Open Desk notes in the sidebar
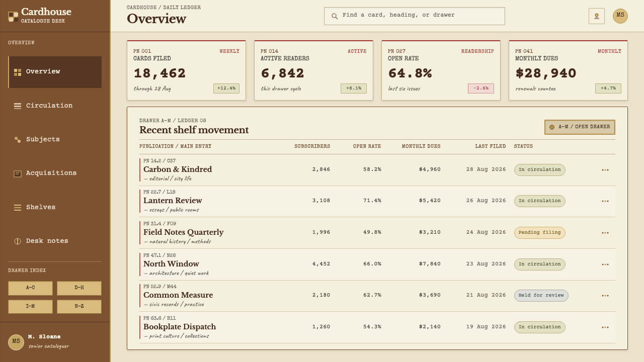 [x=55, y=241]
